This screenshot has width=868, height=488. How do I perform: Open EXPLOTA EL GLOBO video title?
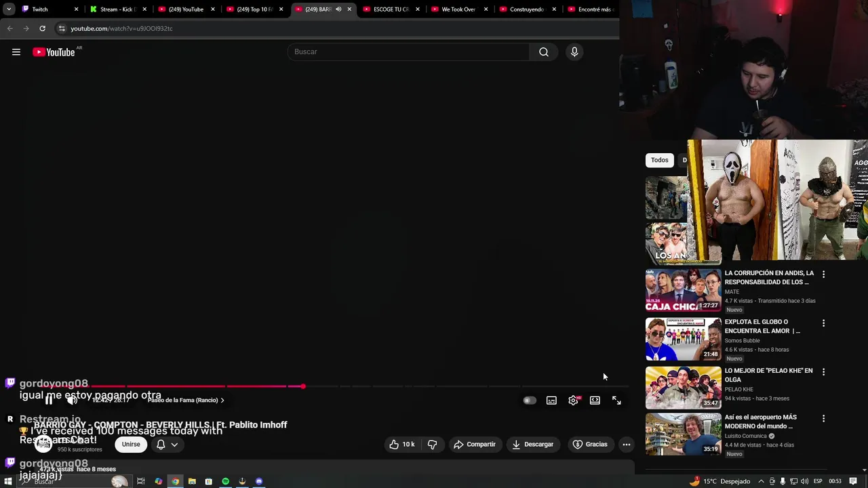(762, 326)
